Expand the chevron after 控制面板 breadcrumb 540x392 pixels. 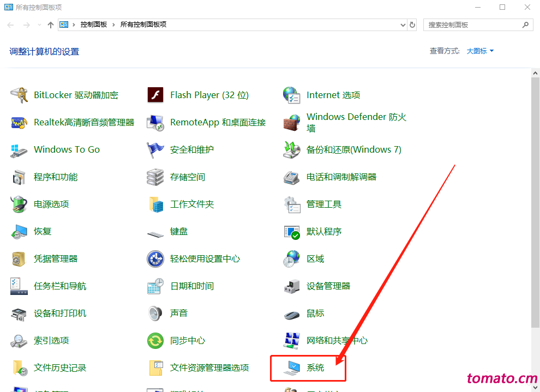click(x=113, y=25)
